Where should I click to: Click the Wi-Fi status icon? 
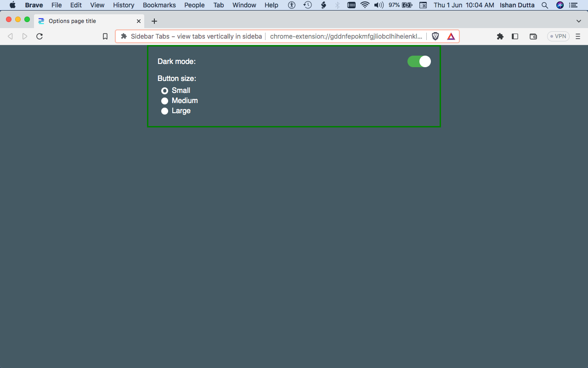[365, 5]
